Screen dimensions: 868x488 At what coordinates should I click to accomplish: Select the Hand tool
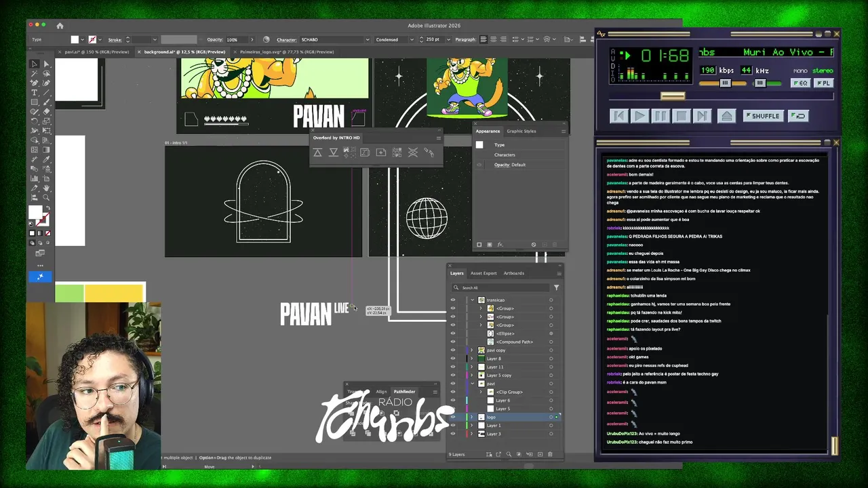47,187
